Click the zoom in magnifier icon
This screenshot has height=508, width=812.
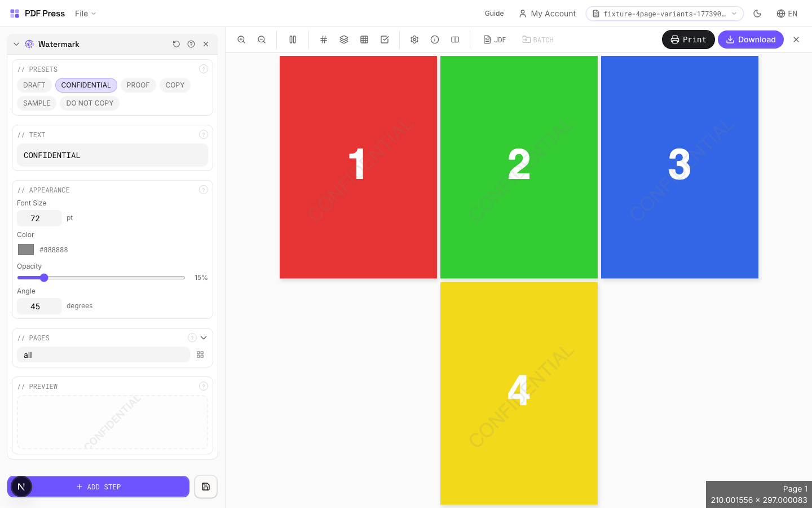(241, 40)
